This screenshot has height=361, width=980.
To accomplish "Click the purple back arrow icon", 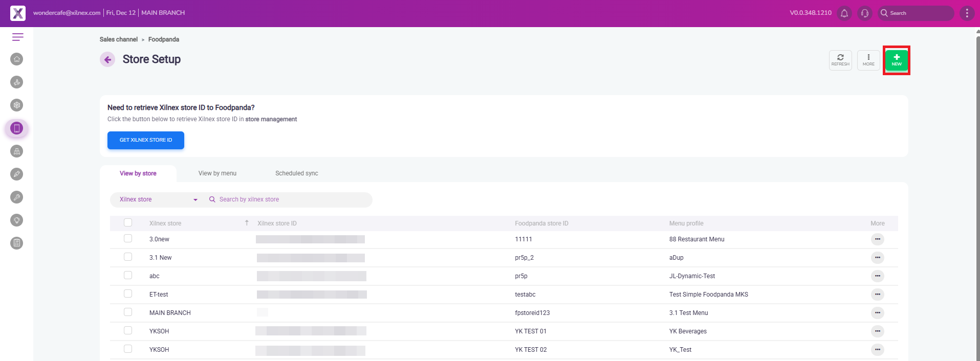I will pyautogui.click(x=107, y=60).
